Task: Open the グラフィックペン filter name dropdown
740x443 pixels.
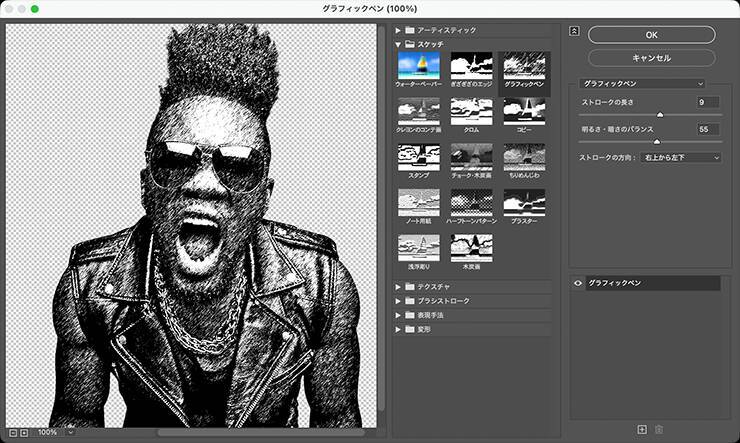Action: point(642,84)
